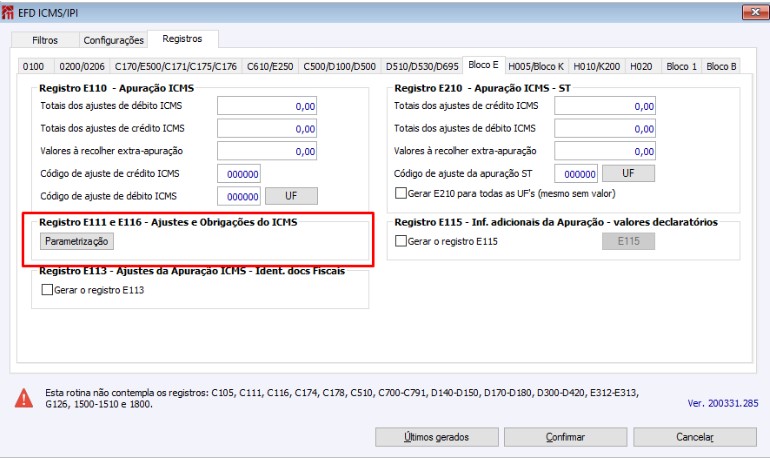Focus E110 totais dos ajustes de débito field

tap(267, 106)
